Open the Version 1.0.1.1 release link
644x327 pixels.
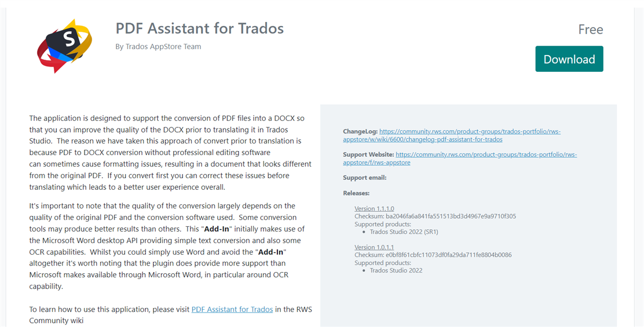click(374, 247)
